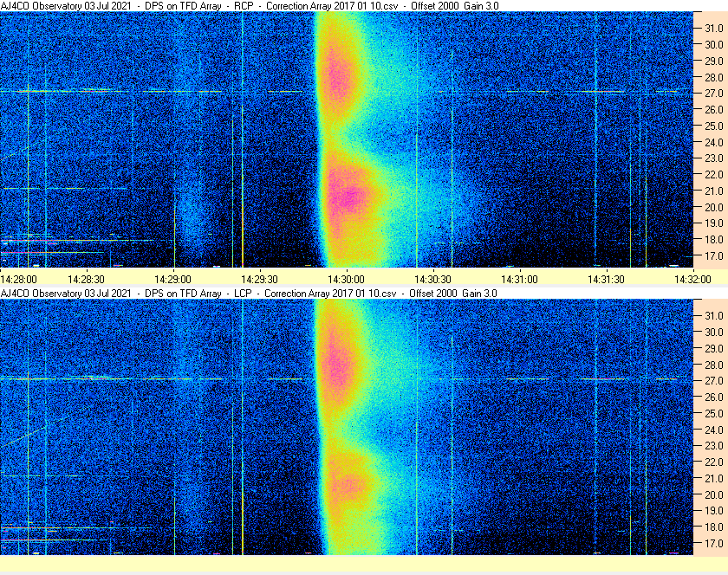Pick the 20.0 frequency label on LCP chart
Viewport: 728px width, 575px height.
pyautogui.click(x=714, y=495)
